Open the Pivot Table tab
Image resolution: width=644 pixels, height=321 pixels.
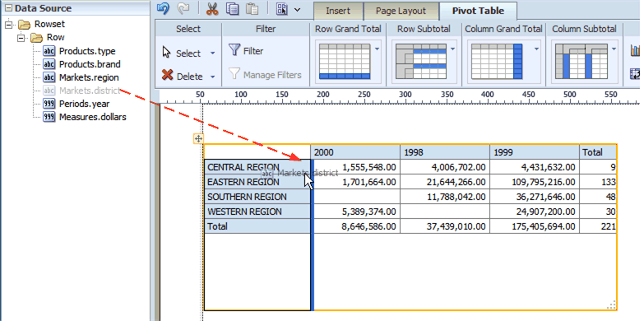(478, 11)
